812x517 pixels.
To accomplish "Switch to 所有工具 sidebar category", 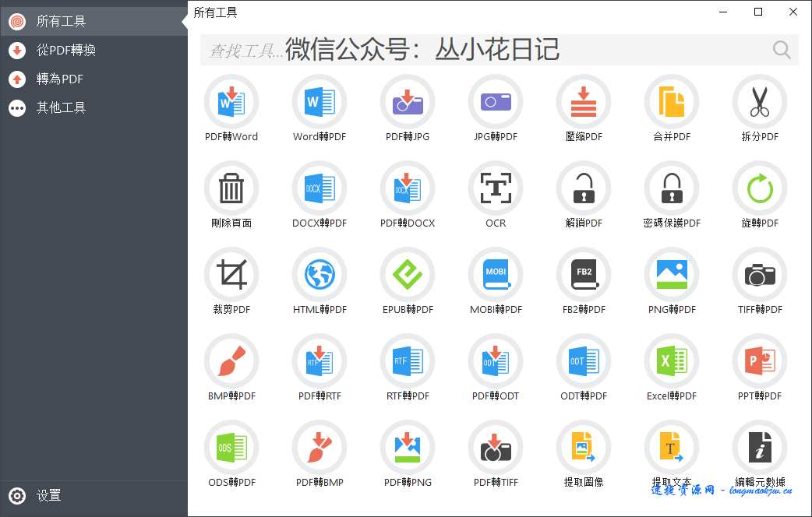I will (94, 21).
